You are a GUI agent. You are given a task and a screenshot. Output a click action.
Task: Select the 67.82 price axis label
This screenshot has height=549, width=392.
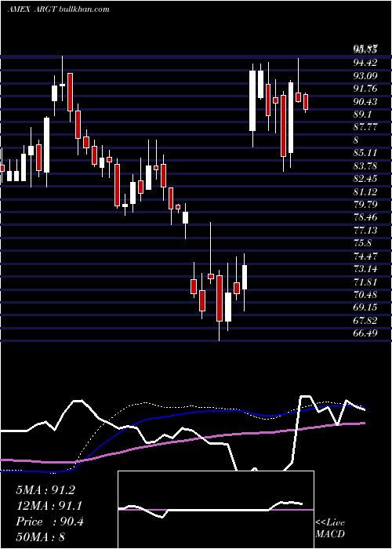pyautogui.click(x=365, y=321)
